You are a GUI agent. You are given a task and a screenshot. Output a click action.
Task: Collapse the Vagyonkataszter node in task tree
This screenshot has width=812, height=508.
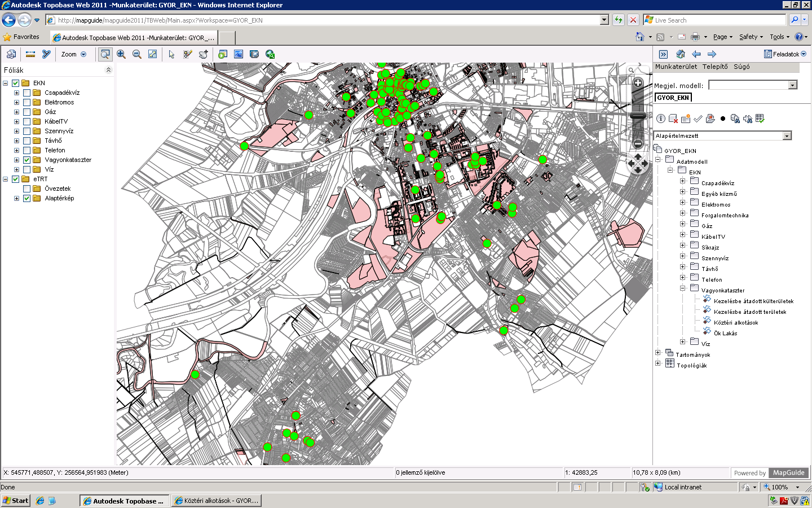[x=682, y=288]
